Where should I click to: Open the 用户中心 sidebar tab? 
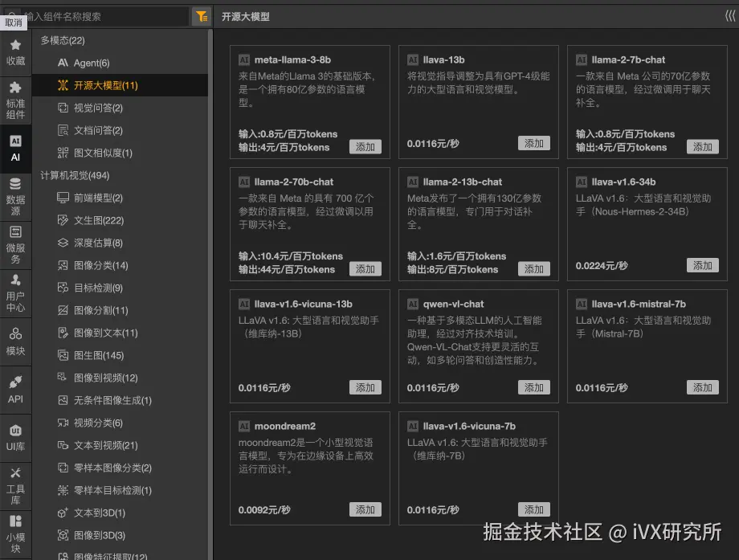point(15,294)
